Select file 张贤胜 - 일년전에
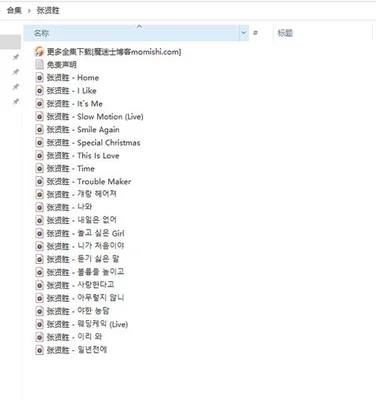The height and width of the screenshot is (400, 376). coord(77,350)
